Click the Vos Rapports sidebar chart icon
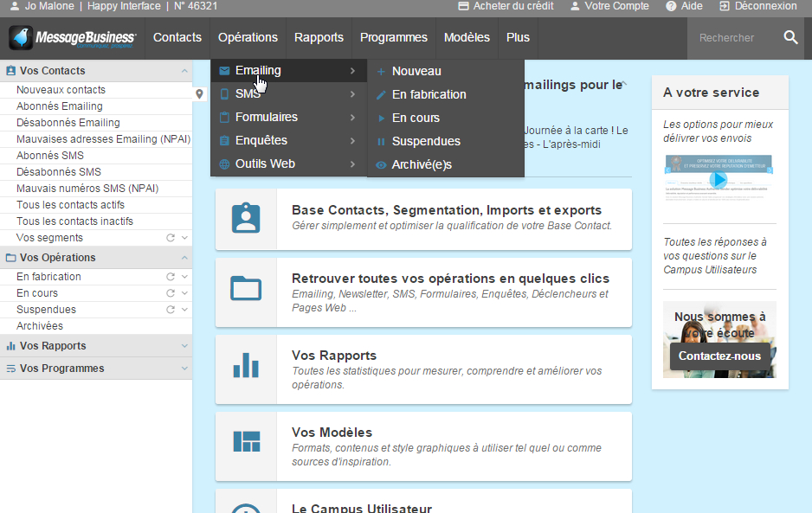Image resolution: width=812 pixels, height=513 pixels. click(x=10, y=346)
